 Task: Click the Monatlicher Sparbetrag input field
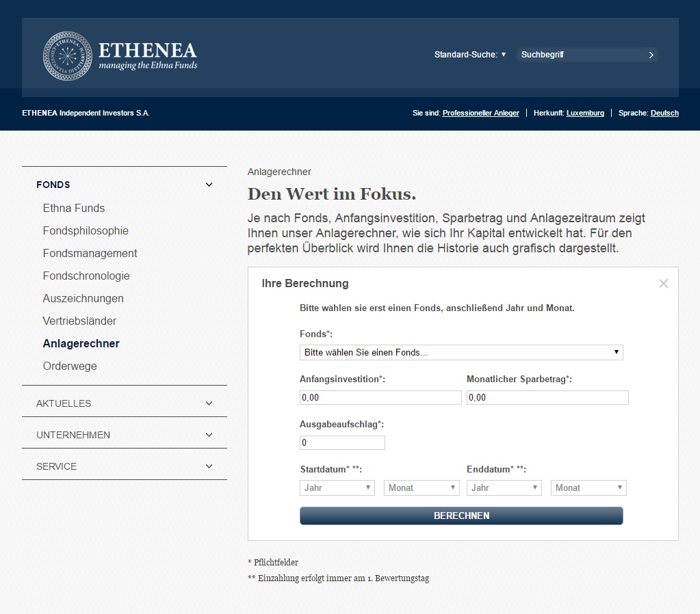click(x=547, y=397)
